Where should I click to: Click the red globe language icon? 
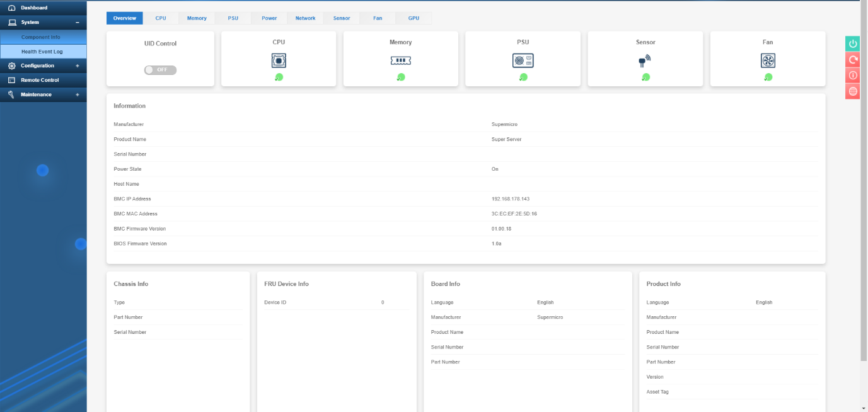pos(853,91)
